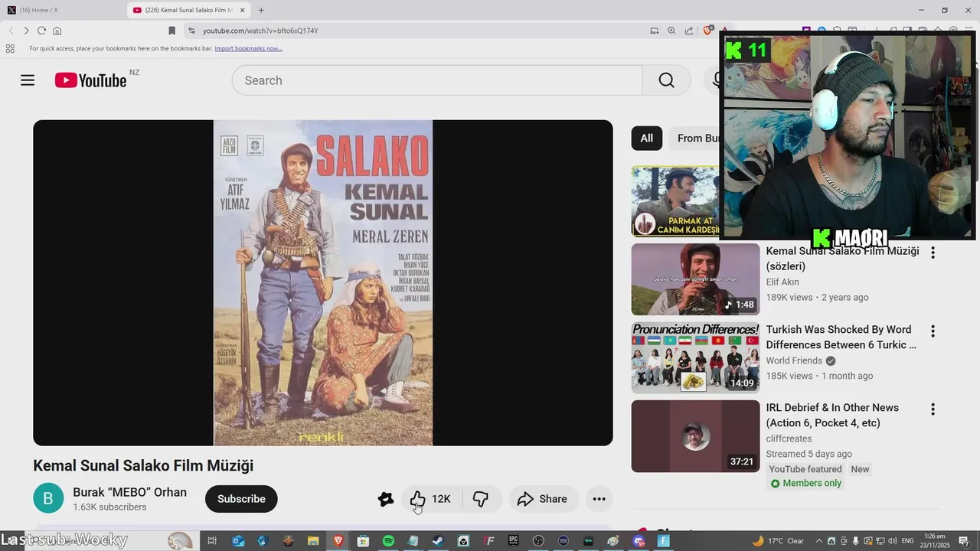980x551 pixels.
Task: Like the video with thumbs up
Action: (x=430, y=499)
